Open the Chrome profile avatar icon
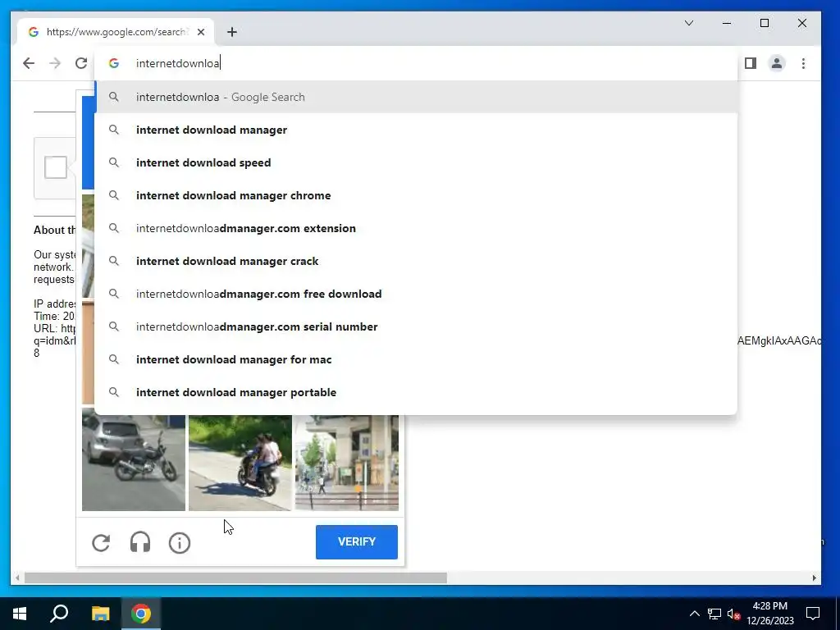 coord(776,63)
